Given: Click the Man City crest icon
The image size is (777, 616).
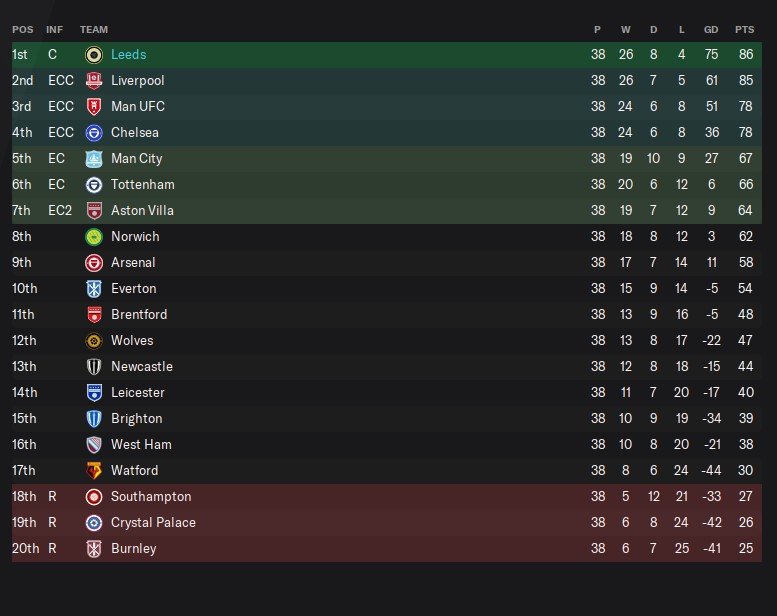Looking at the screenshot, I should click(x=94, y=159).
